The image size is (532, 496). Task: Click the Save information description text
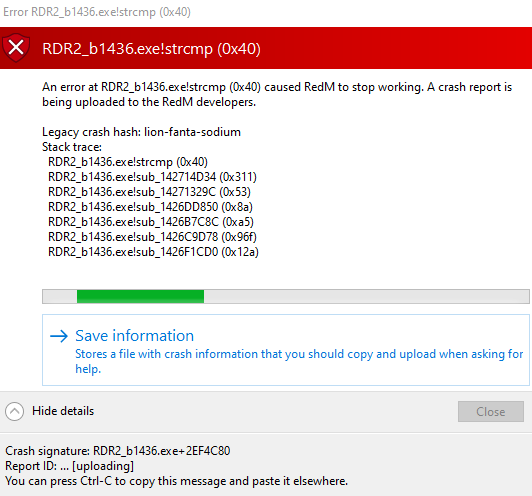(299, 361)
